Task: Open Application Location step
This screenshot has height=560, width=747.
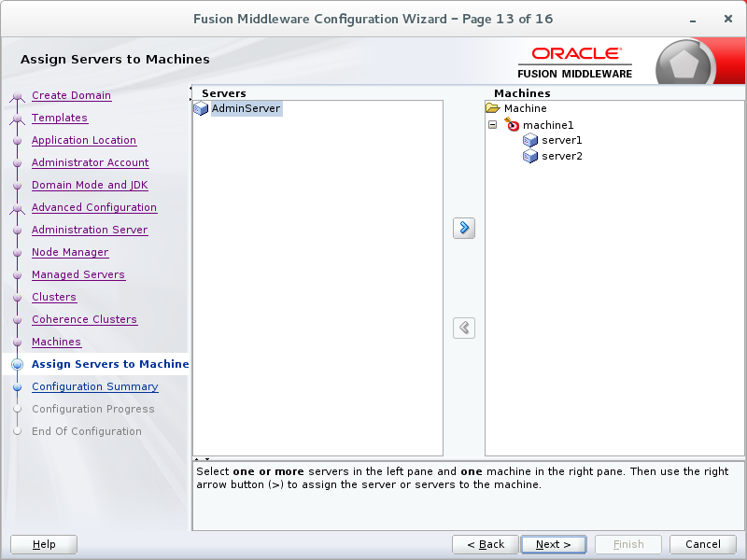Action: [84, 140]
